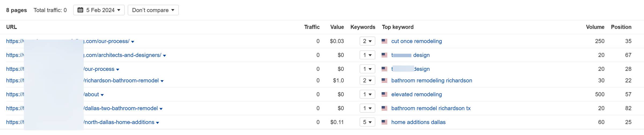This screenshot has height=135, width=644.
Task: Expand caret next to /about URL
Action: [x=102, y=95]
